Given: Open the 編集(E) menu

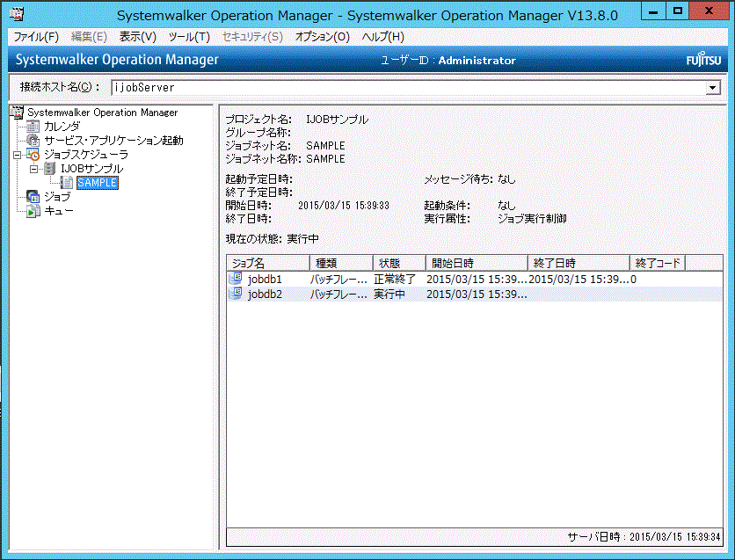Looking at the screenshot, I should click(x=89, y=37).
